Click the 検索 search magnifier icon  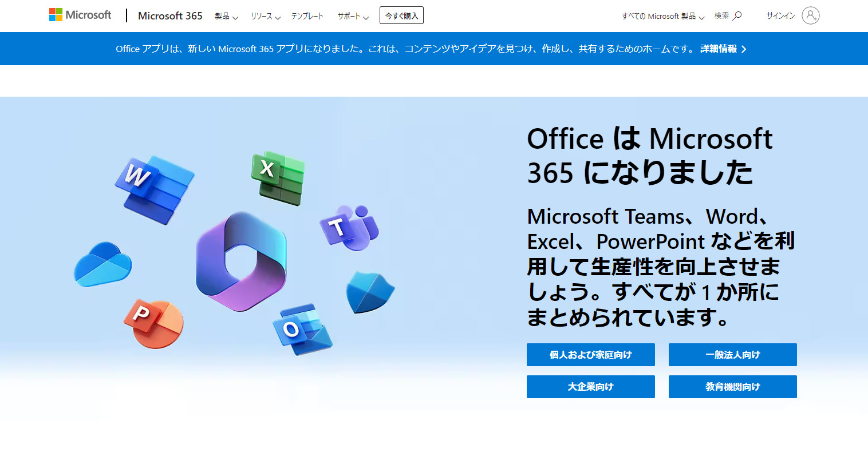pyautogui.click(x=737, y=15)
